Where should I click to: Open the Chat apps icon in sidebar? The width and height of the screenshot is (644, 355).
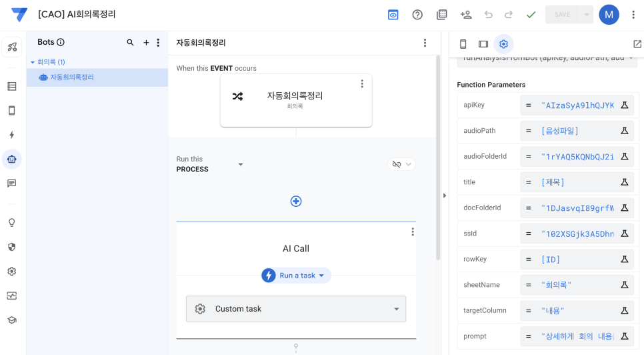tap(12, 184)
